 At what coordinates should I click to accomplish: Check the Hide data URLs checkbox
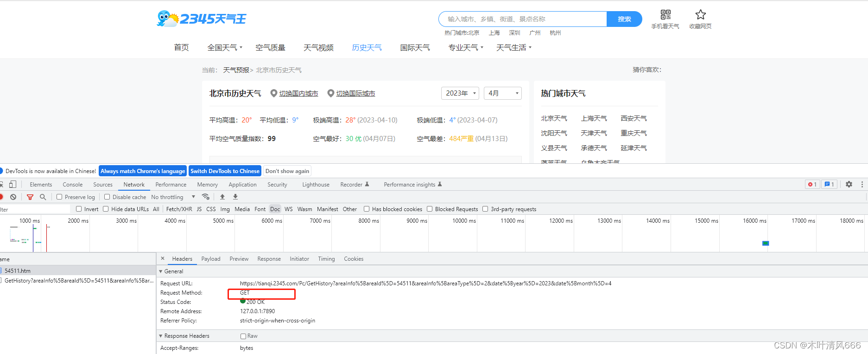click(x=106, y=209)
